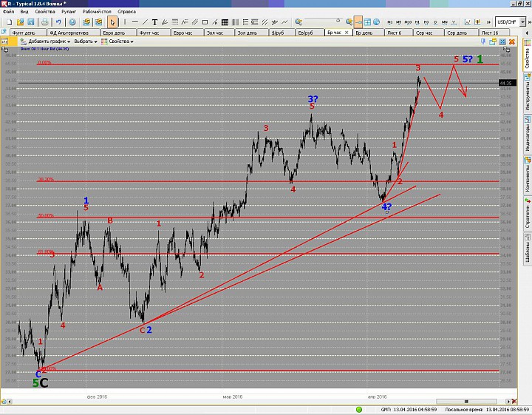532x415 pixels.
Task: Expand the 'Выбрать' dropdown
Action: pos(86,41)
